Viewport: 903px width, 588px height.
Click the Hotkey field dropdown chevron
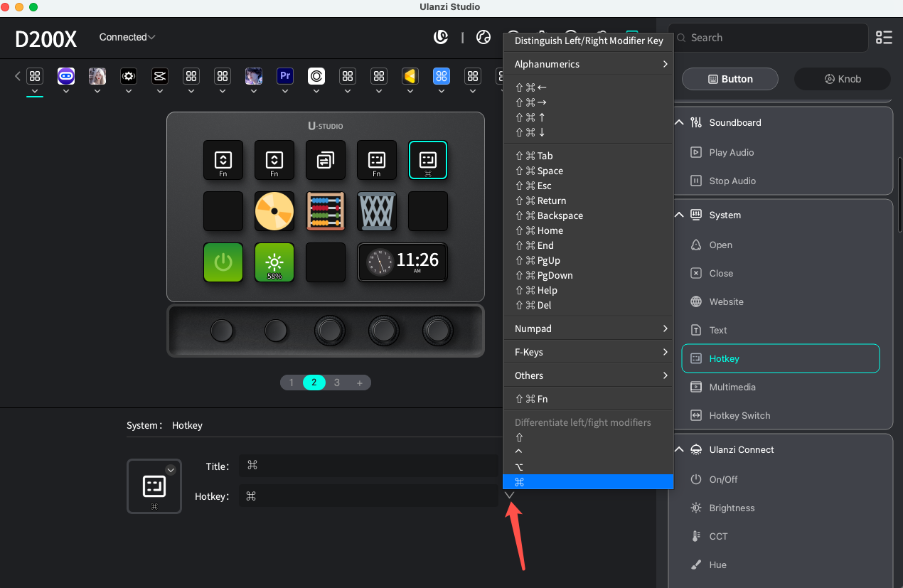[509, 495]
